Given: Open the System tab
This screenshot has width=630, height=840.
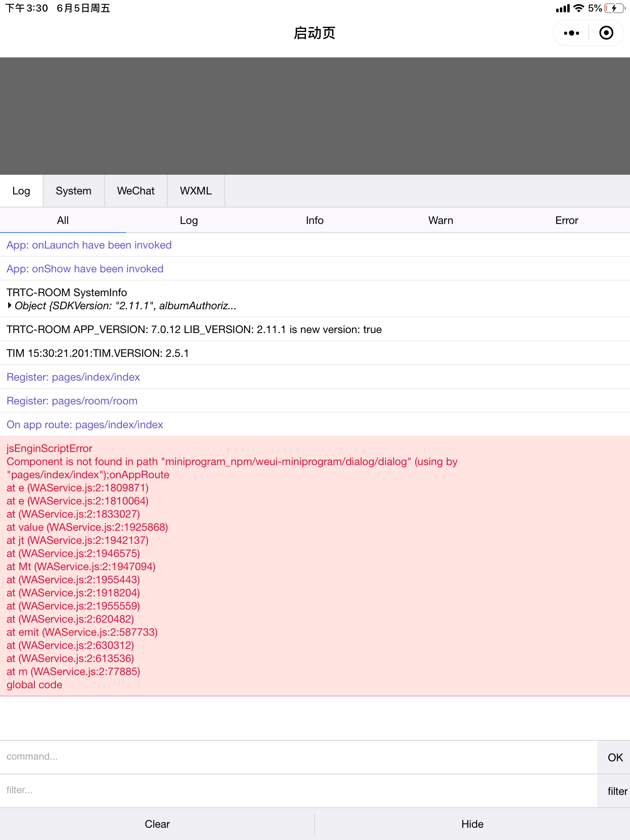Looking at the screenshot, I should tap(73, 191).
